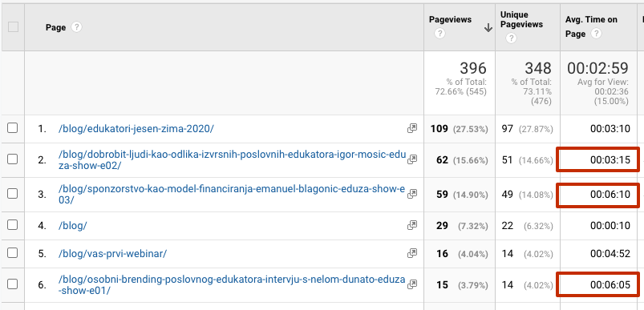Select total unique pageviews value 348
Viewport: 644px width, 310px height.
[x=538, y=68]
